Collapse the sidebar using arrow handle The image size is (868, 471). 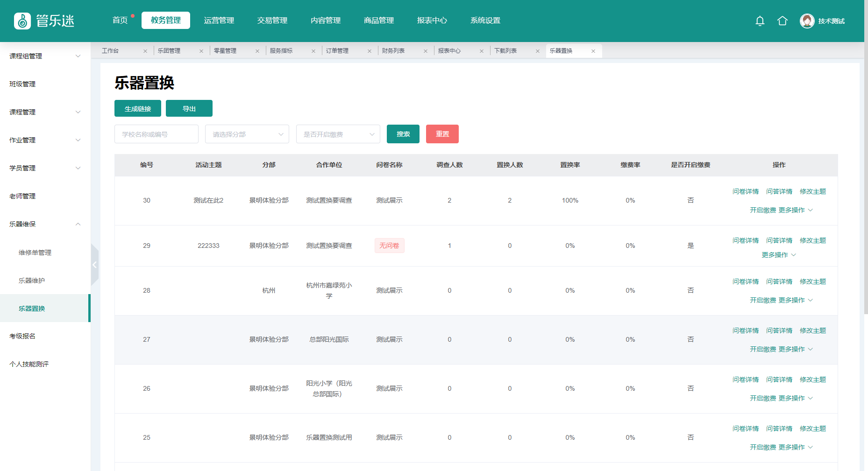click(x=95, y=265)
